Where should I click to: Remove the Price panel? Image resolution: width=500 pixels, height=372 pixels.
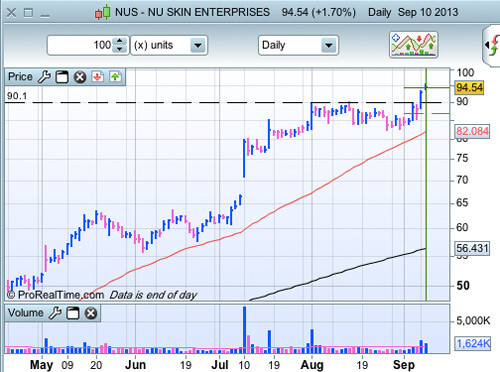click(x=80, y=77)
